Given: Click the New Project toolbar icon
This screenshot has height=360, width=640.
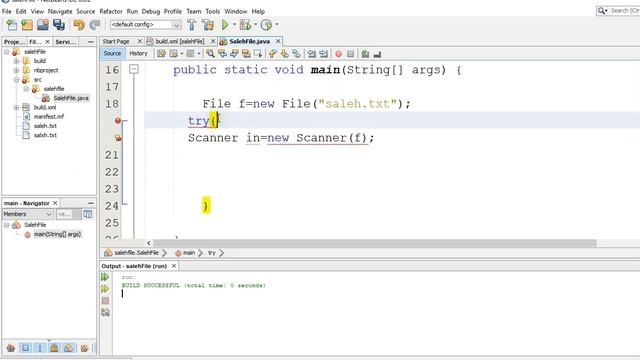Looking at the screenshot, I should tap(27, 25).
